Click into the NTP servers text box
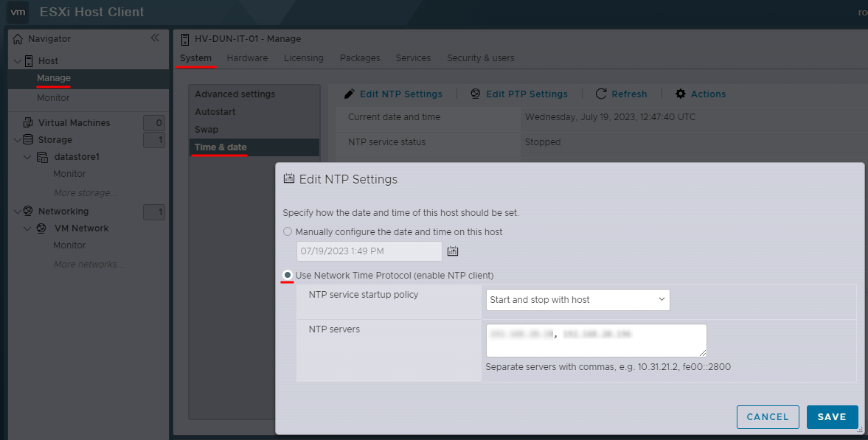Screen dimensions: 868x440 tap(596, 341)
